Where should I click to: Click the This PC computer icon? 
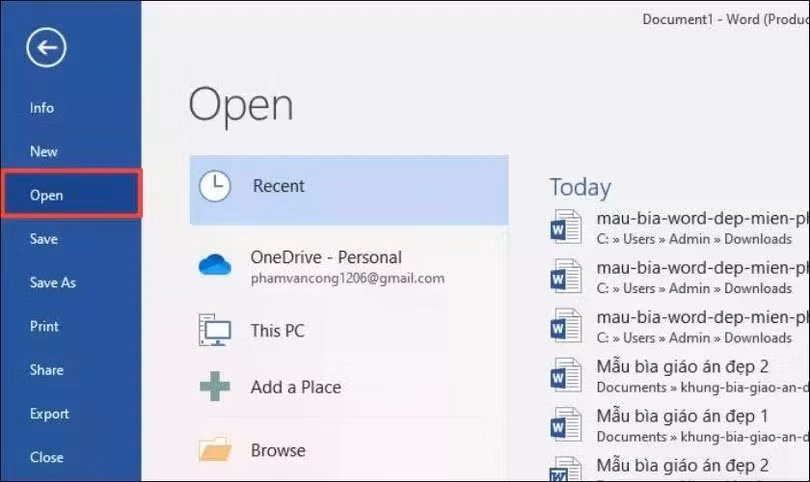215,330
